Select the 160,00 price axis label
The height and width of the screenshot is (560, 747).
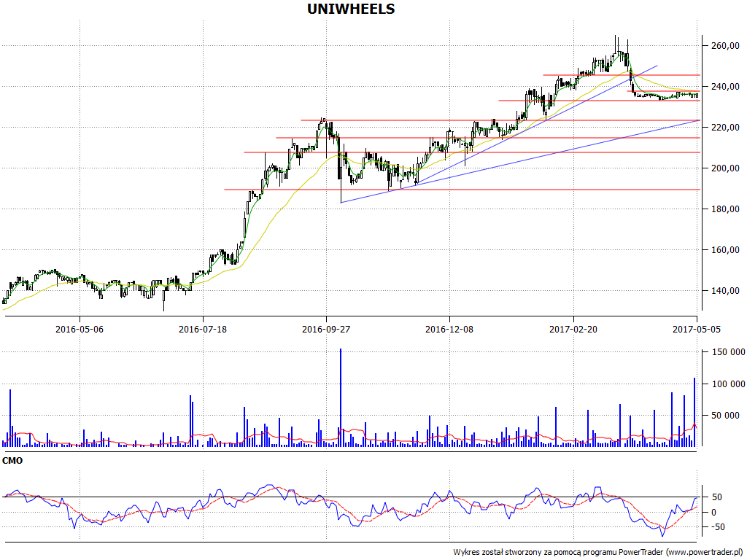(724, 250)
